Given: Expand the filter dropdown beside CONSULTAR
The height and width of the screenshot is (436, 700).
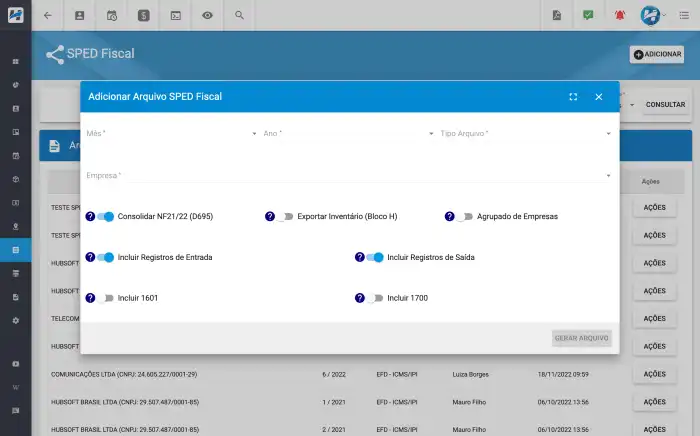Looking at the screenshot, I should (632, 105).
